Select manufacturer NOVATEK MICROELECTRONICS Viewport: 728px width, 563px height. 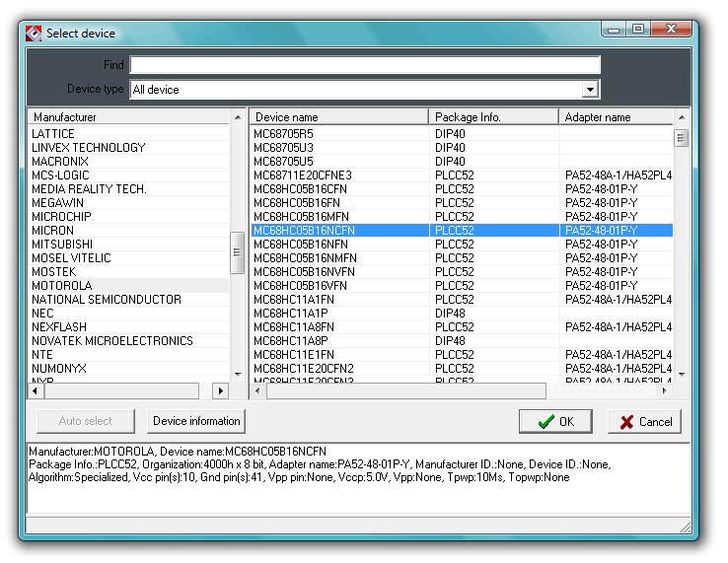pos(128,341)
